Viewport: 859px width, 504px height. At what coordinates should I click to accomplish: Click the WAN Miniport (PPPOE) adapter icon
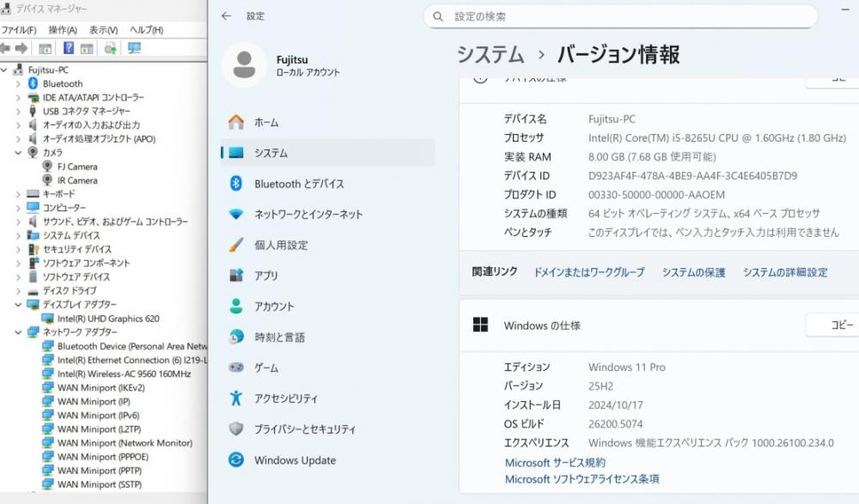(x=47, y=456)
